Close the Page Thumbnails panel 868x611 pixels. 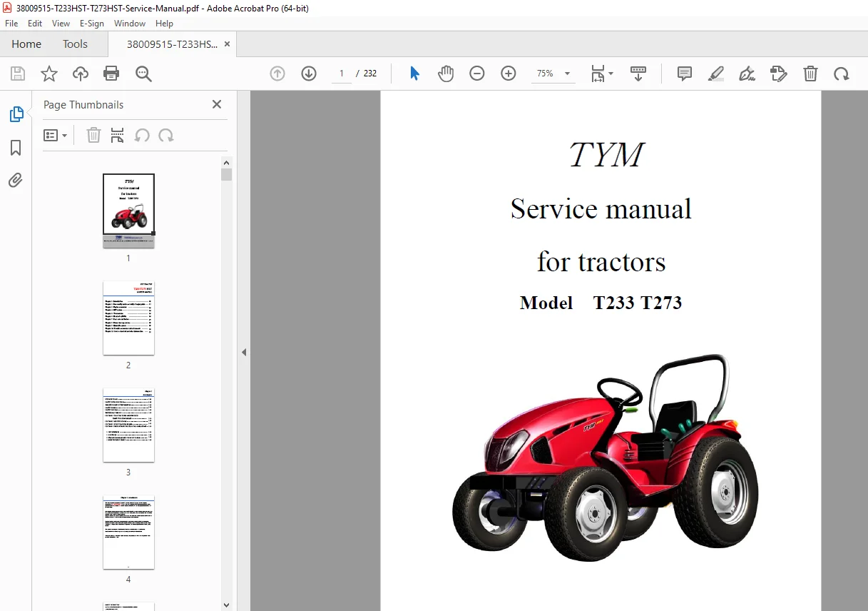pyautogui.click(x=217, y=104)
